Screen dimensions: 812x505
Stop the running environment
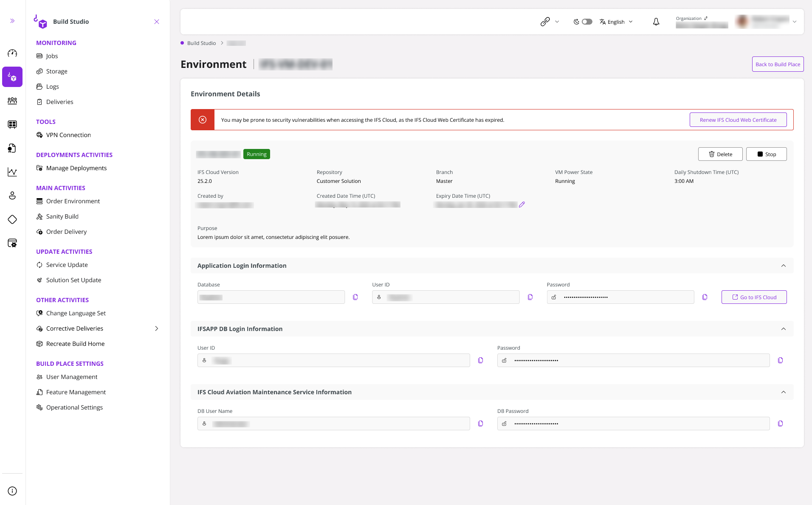tap(766, 154)
